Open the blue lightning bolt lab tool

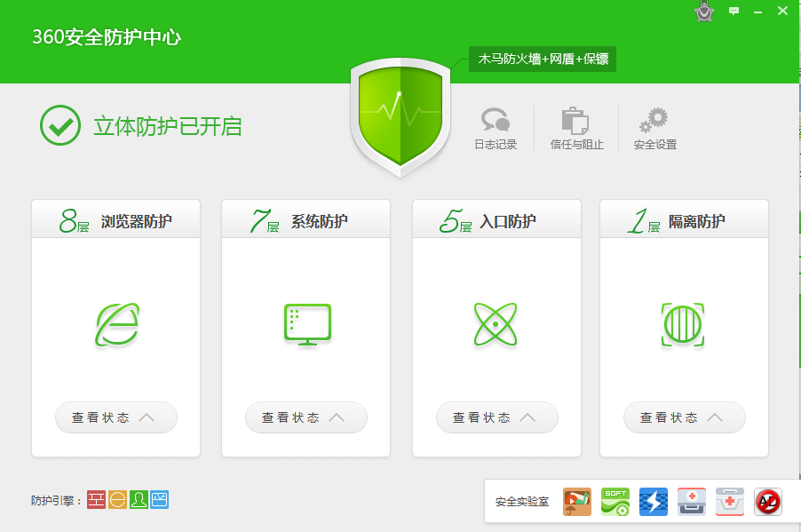point(654,501)
